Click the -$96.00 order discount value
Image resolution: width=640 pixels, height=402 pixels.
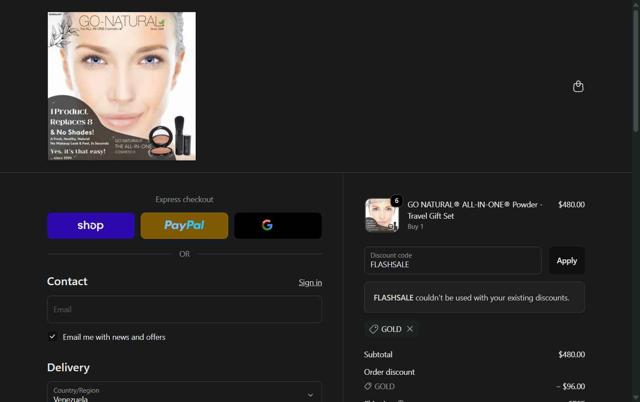(x=570, y=386)
